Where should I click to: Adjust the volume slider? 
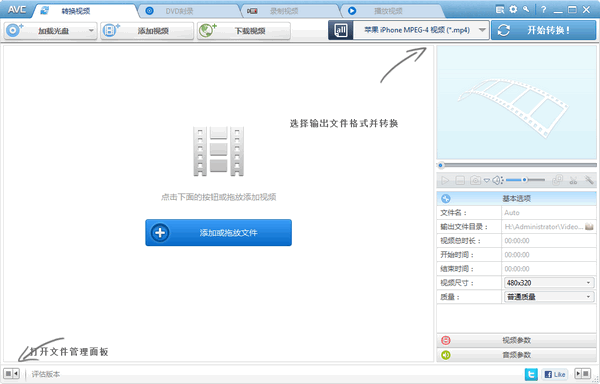pos(525,180)
